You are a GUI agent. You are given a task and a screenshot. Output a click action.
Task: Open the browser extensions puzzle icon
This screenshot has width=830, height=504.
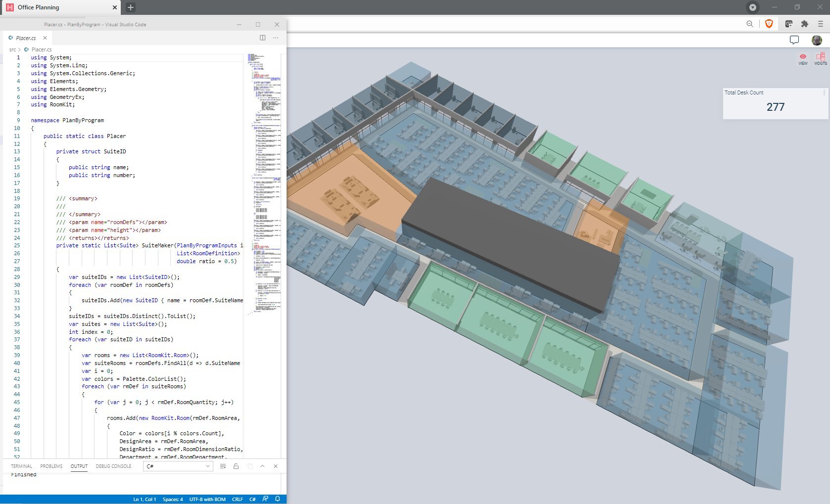click(805, 24)
